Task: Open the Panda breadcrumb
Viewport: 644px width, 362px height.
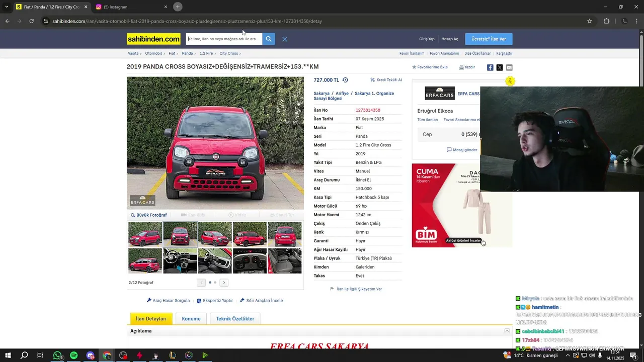Action: 187,53
